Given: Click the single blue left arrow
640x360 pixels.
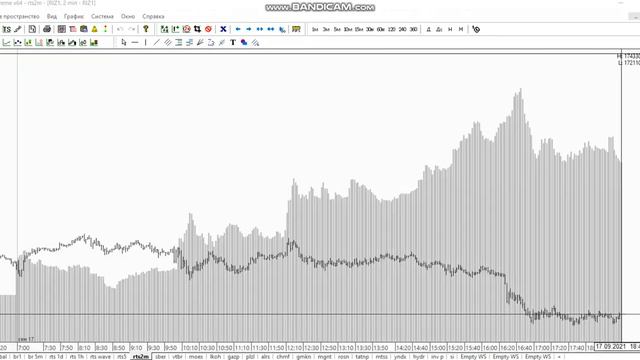Looking at the screenshot, I should [238, 29].
